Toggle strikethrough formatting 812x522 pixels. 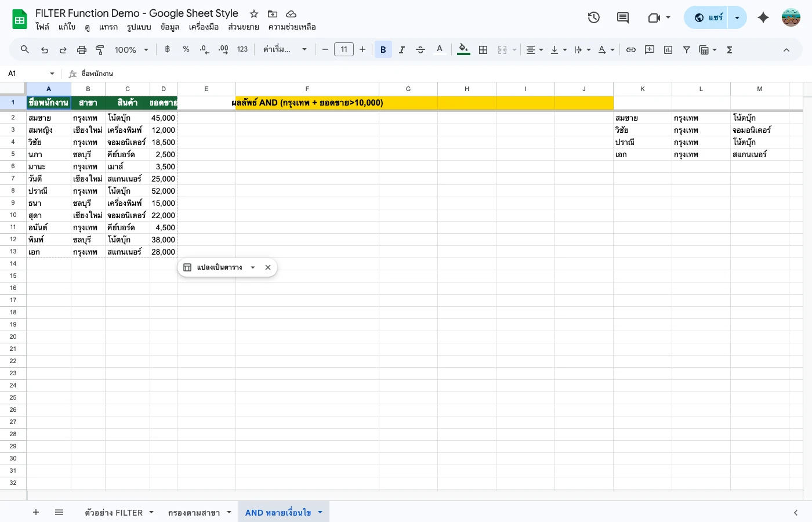(x=420, y=49)
